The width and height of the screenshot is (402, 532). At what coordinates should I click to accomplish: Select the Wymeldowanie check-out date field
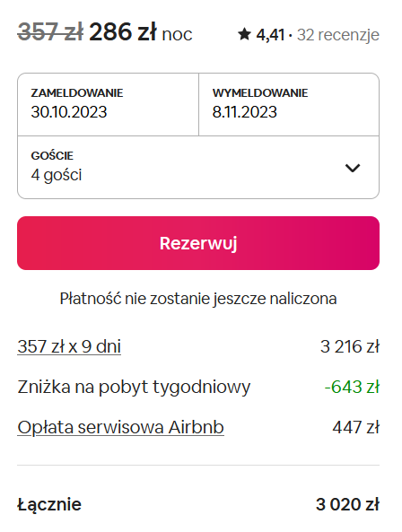pos(289,104)
